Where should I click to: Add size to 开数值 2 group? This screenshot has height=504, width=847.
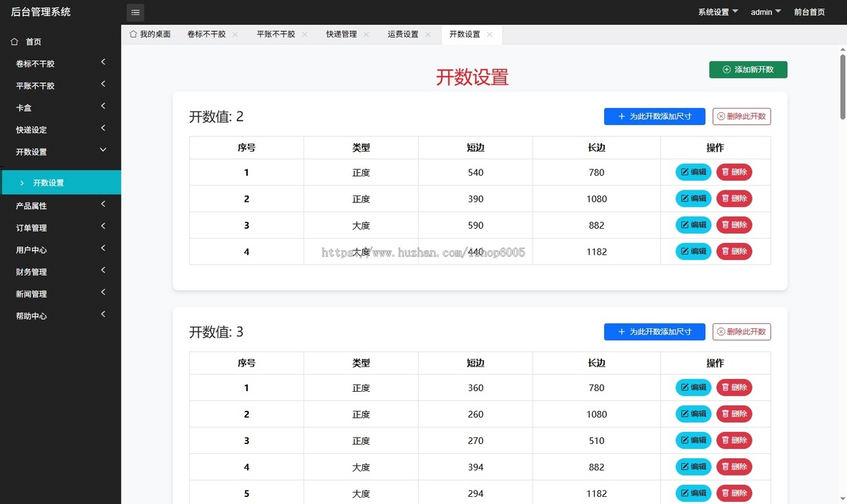click(x=654, y=116)
